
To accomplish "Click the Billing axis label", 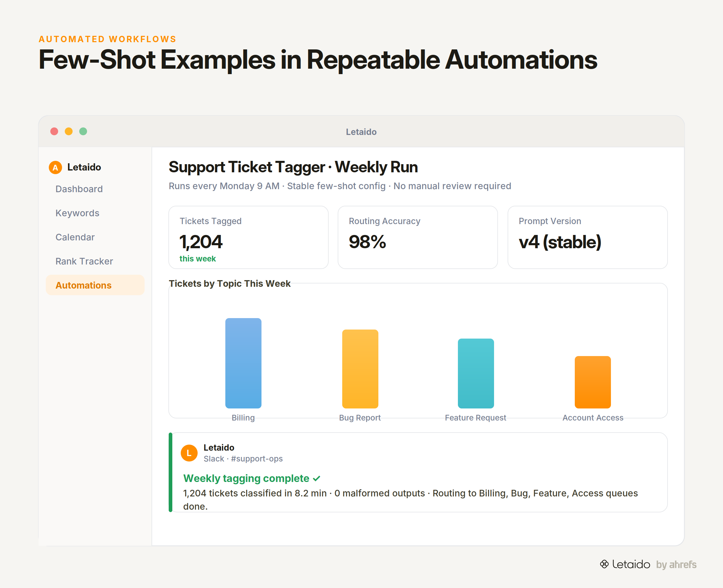I will coord(243,418).
